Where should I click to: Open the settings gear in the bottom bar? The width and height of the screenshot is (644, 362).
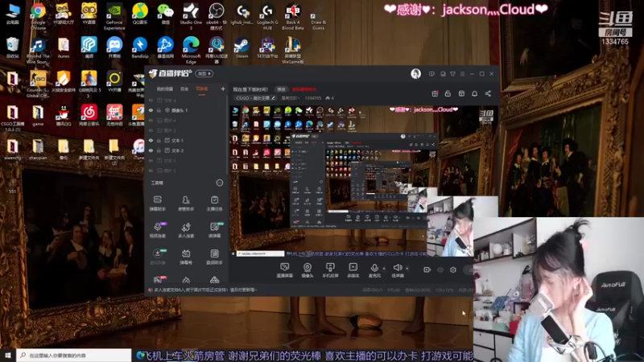click(453, 269)
